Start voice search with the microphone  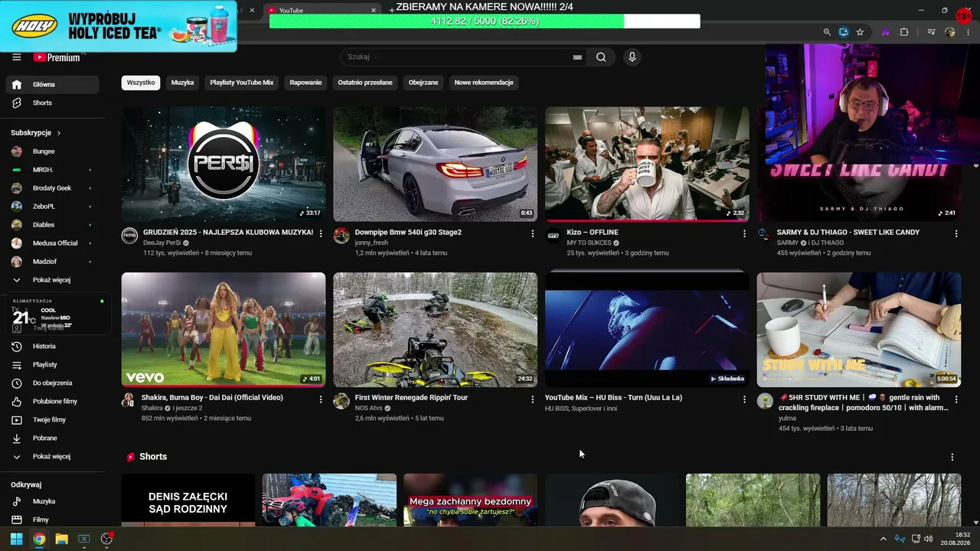[632, 57]
